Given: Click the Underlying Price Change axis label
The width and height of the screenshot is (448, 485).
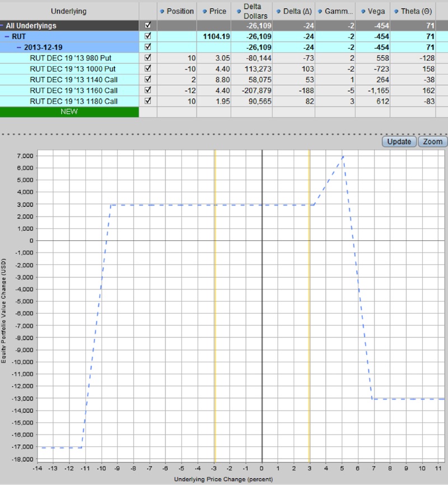Looking at the screenshot, I should (x=223, y=479).
